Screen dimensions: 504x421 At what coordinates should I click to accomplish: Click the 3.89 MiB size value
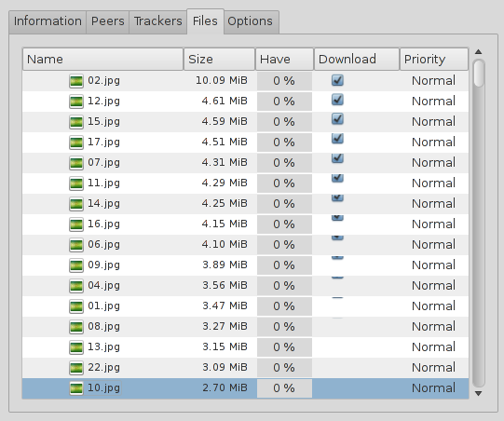225,265
